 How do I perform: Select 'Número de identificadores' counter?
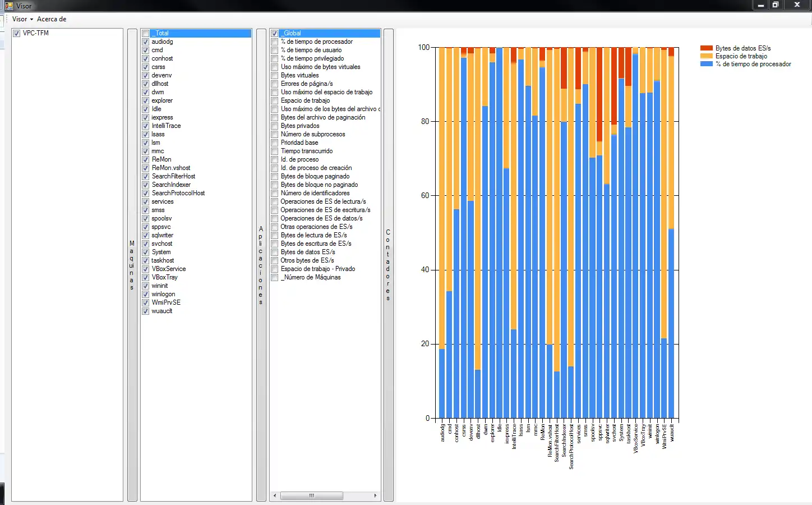point(315,193)
